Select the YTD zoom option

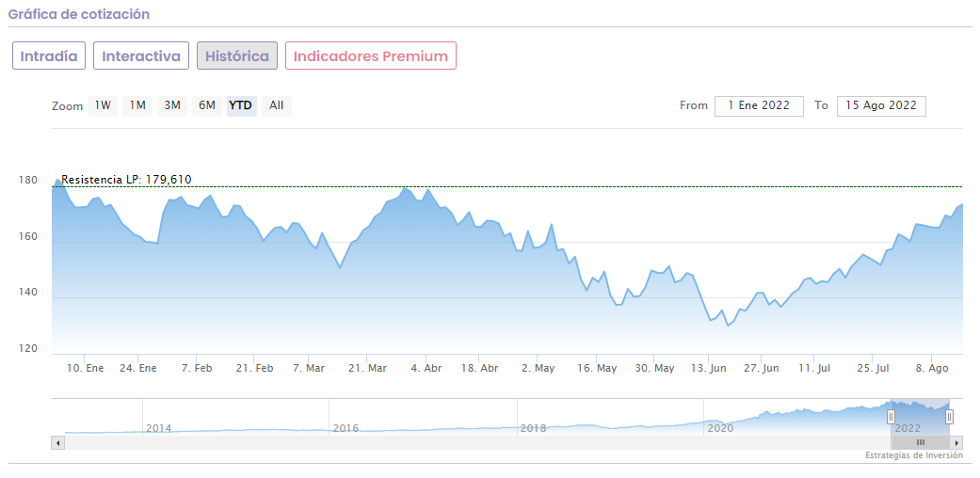point(241,105)
